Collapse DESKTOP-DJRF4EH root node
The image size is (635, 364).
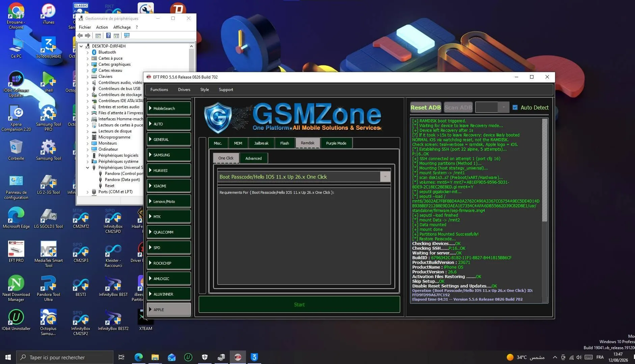click(81, 46)
